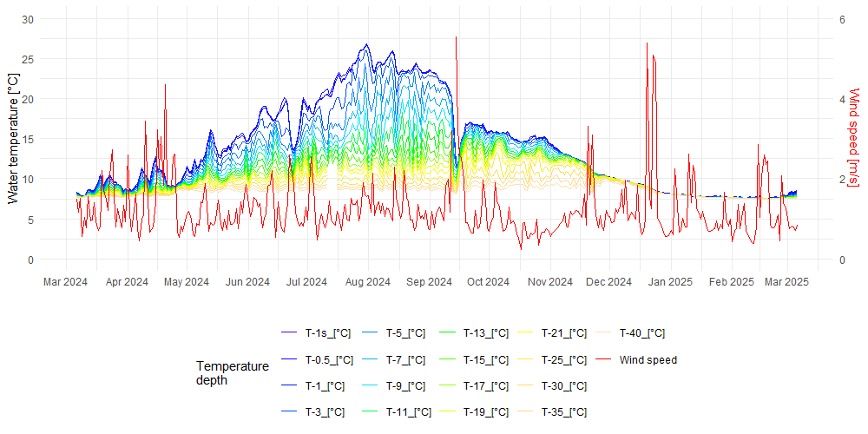Click the T-19_[°C] legend entry
Screen dimensions: 868x434
[486, 412]
